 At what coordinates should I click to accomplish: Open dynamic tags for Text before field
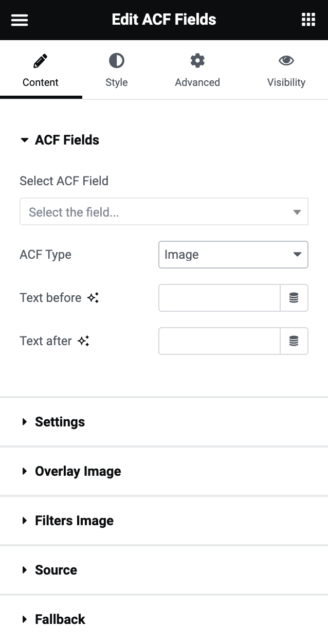pyautogui.click(x=294, y=297)
